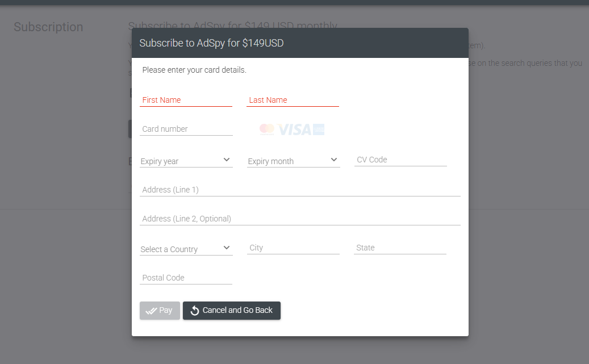Image resolution: width=589 pixels, height=364 pixels.
Task: Focus the First Name field
Action: click(186, 100)
